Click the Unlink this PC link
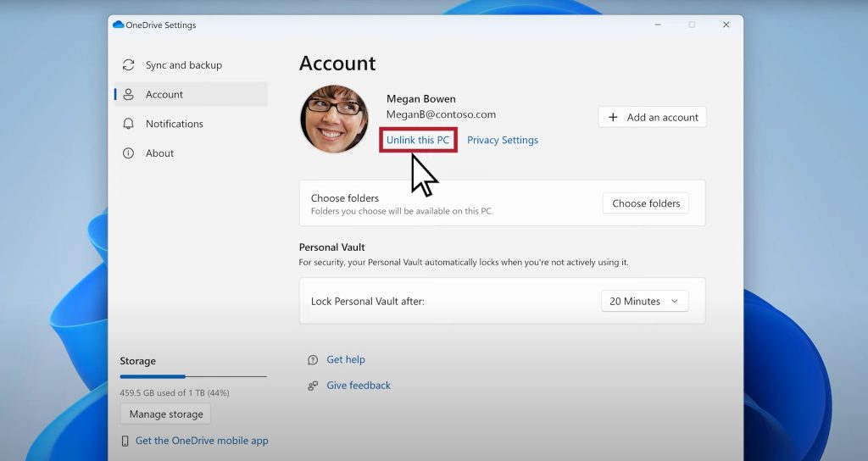 click(418, 140)
